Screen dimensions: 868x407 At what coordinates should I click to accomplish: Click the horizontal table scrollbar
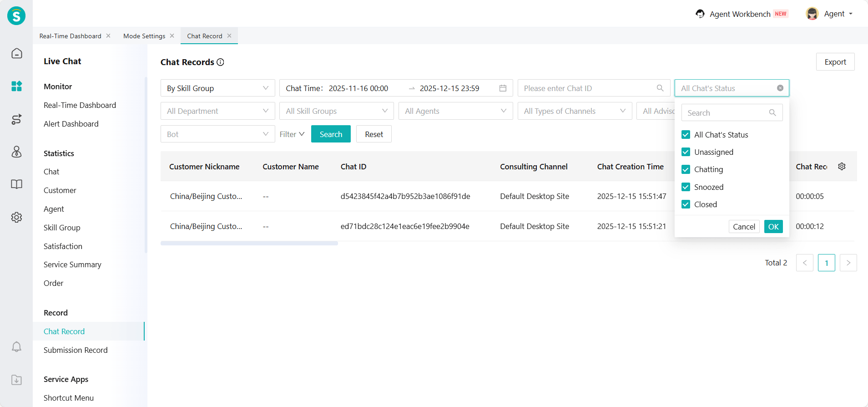pos(249,244)
